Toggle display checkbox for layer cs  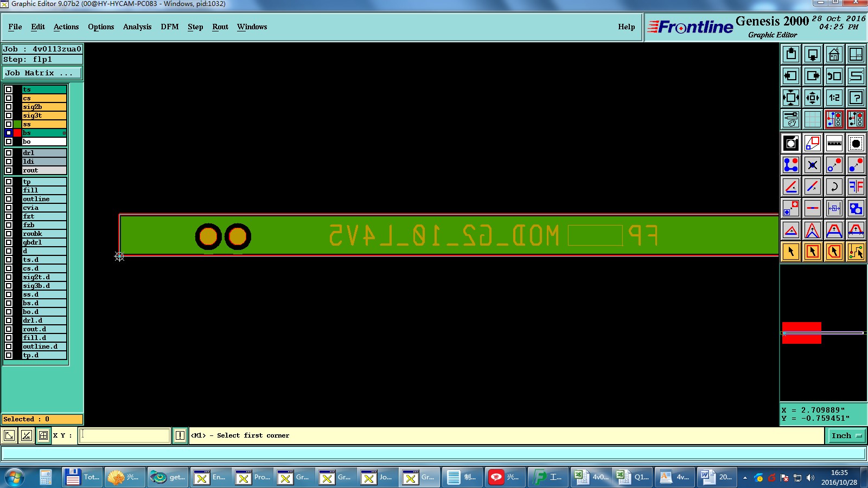[x=9, y=98]
